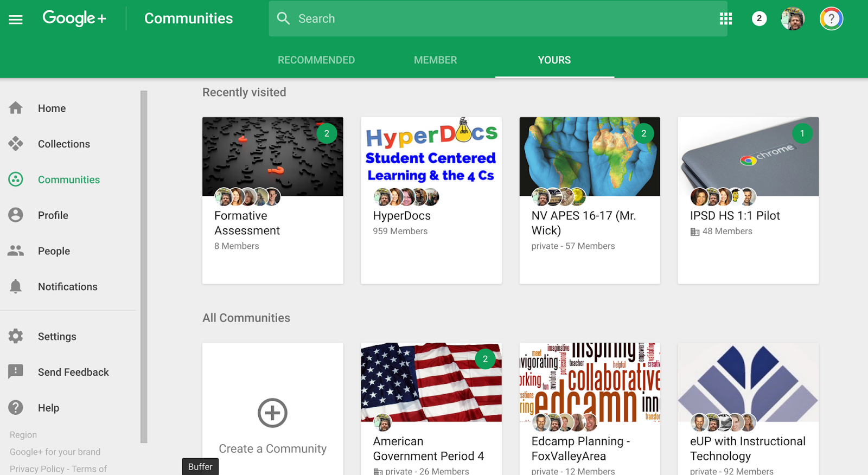The width and height of the screenshot is (868, 475).
Task: Click the Communities circle icon in sidebar
Action: coord(16,179)
